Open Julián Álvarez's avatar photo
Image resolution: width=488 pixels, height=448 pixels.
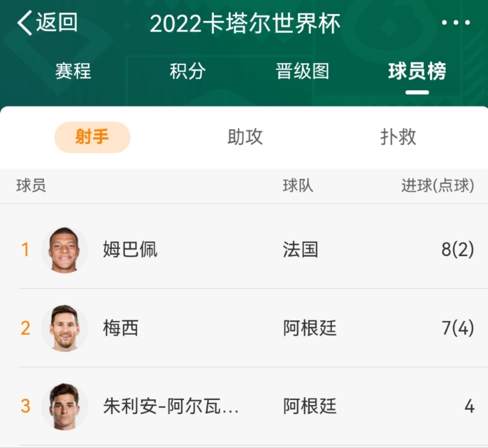click(x=64, y=407)
